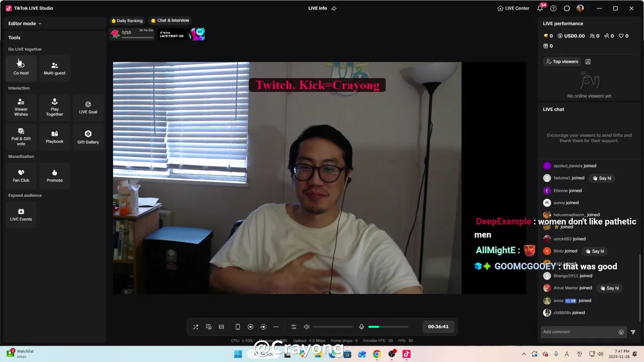Click the TikTok LIVE FEST 25 banner
644x362 pixels.
(x=182, y=34)
